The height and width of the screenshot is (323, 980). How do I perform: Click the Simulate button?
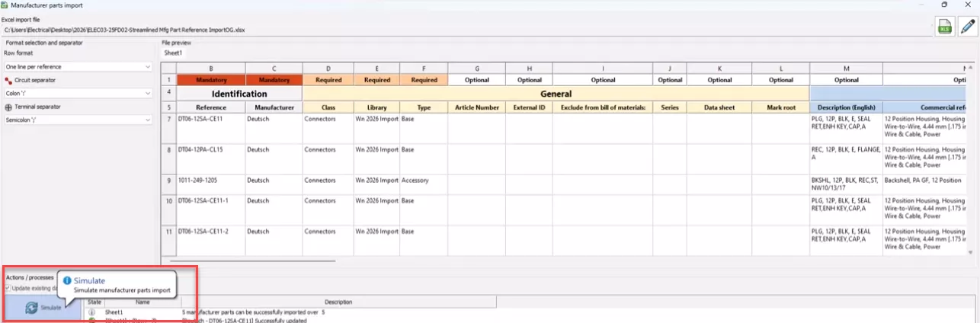[43, 307]
